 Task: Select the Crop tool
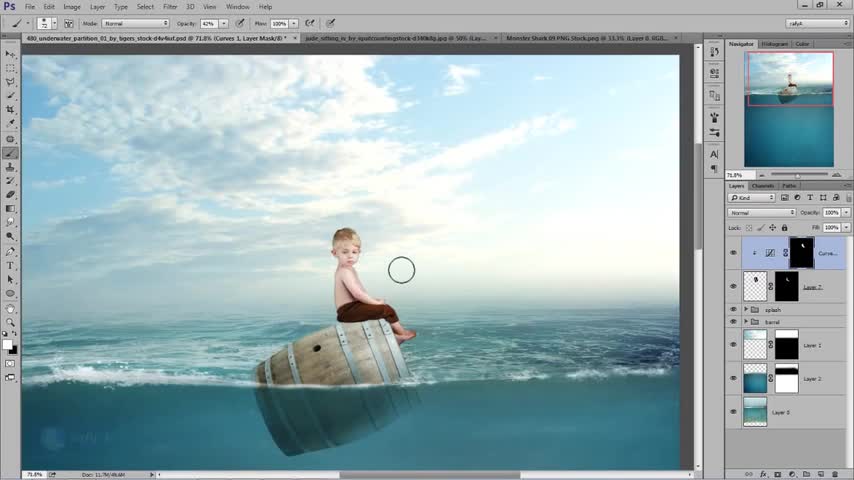[10, 110]
